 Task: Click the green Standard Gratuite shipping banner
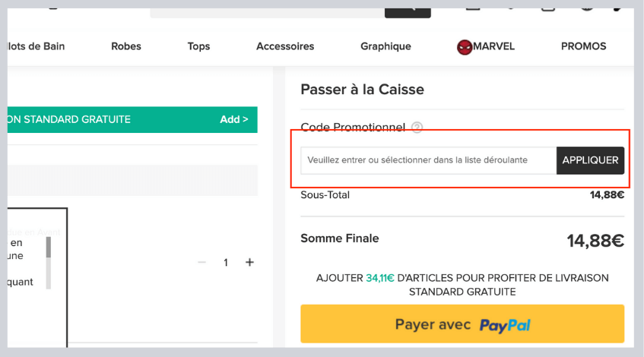[x=106, y=119]
